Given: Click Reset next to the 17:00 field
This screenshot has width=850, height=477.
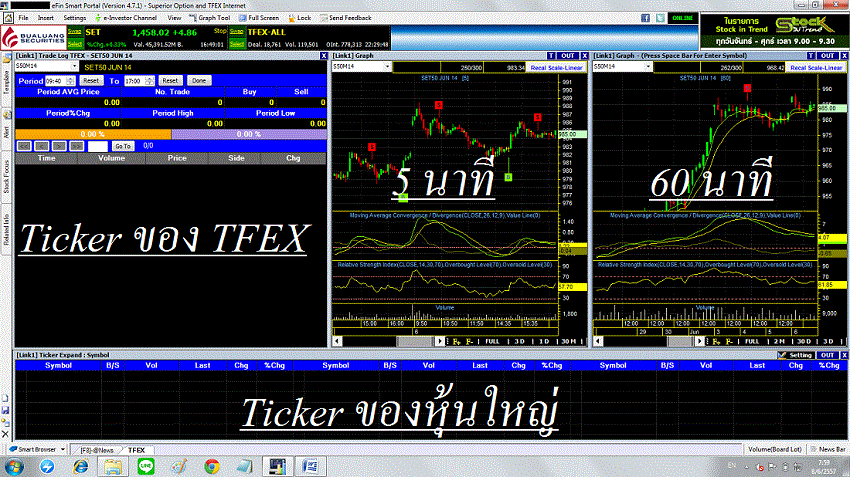Looking at the screenshot, I should coord(170,81).
